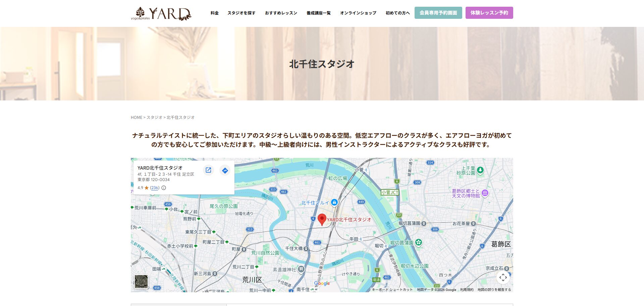Screen dimensions: 644x306
Task: Click the 東尾久三丁目 tram stop marker
Action: click(214, 232)
